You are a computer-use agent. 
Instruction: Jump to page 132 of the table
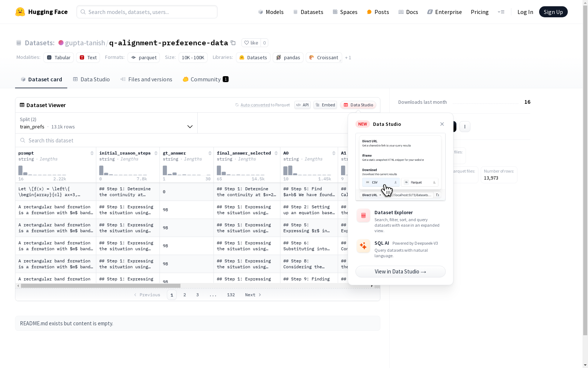pyautogui.click(x=231, y=295)
